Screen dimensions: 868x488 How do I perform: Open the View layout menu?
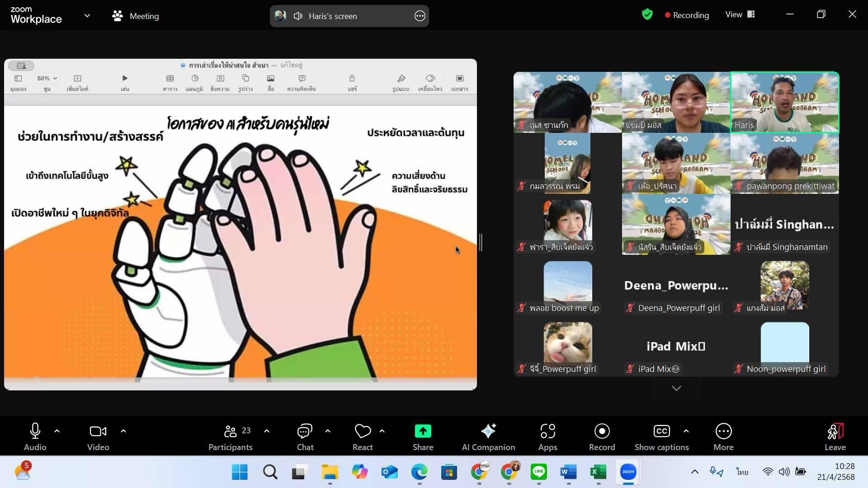[x=740, y=14]
